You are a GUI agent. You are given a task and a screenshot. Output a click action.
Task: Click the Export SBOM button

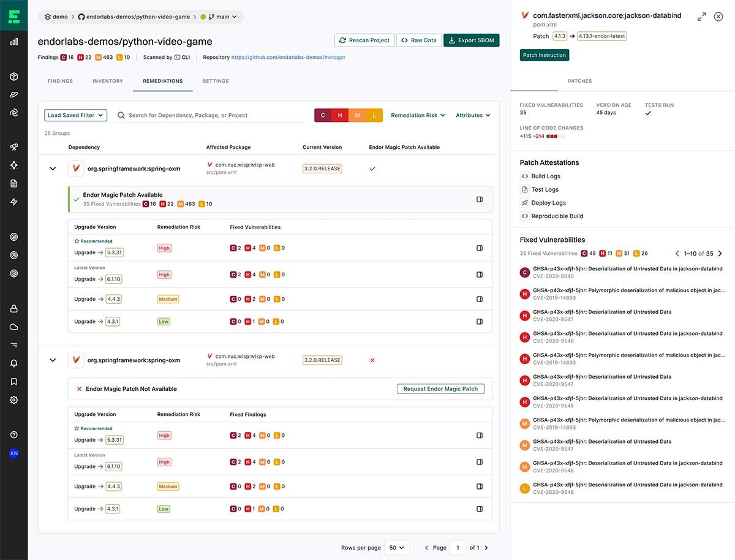[x=471, y=40]
